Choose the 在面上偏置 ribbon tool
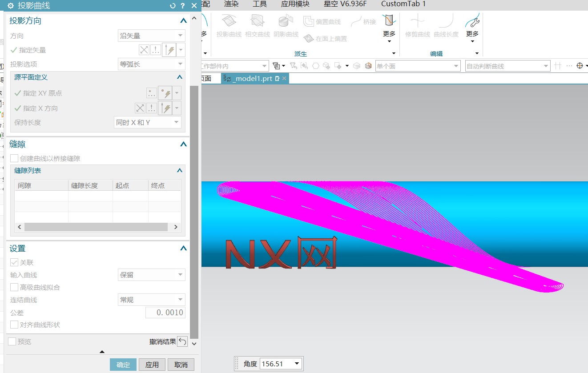Screen dimensions: 588x373 325,39
